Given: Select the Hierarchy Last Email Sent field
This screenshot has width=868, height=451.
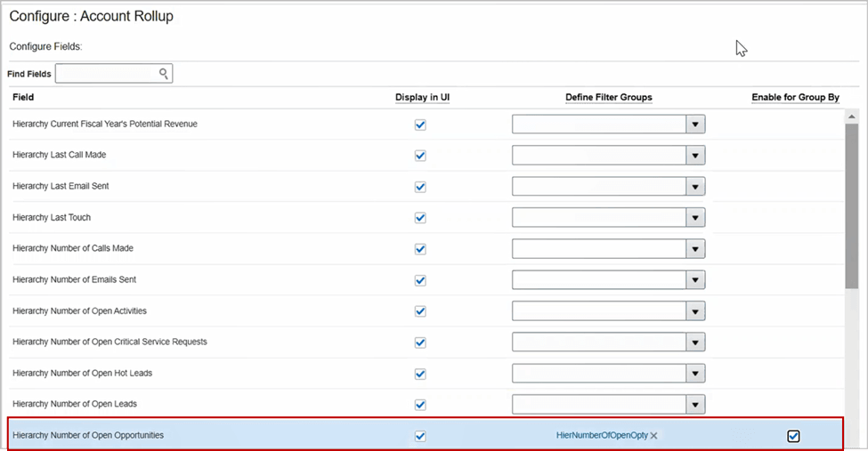Looking at the screenshot, I should [61, 186].
